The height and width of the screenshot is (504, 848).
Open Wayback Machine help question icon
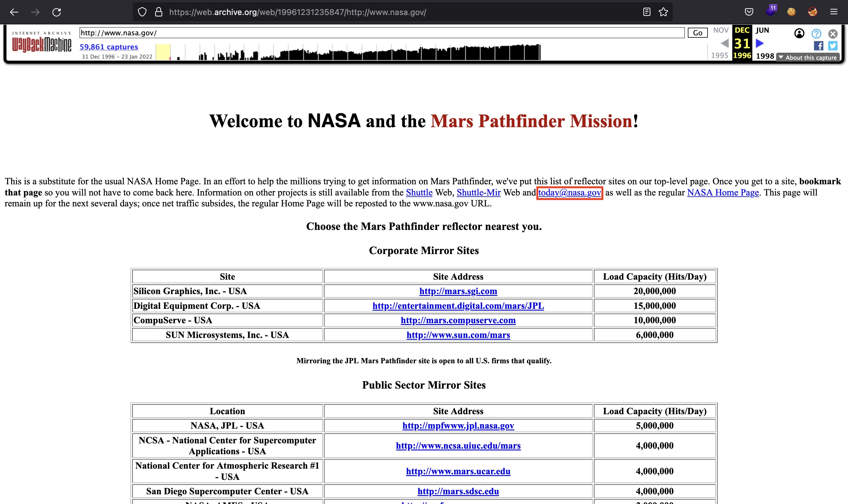(x=816, y=34)
